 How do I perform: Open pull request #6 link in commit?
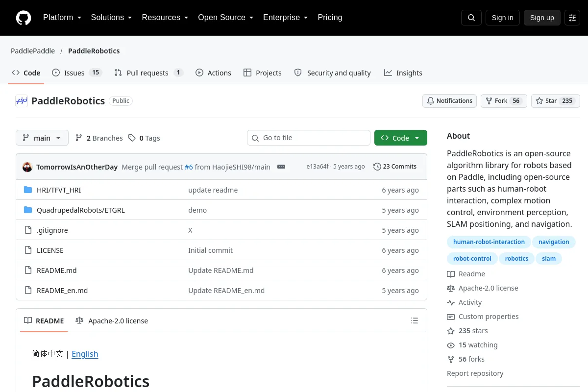189,167
